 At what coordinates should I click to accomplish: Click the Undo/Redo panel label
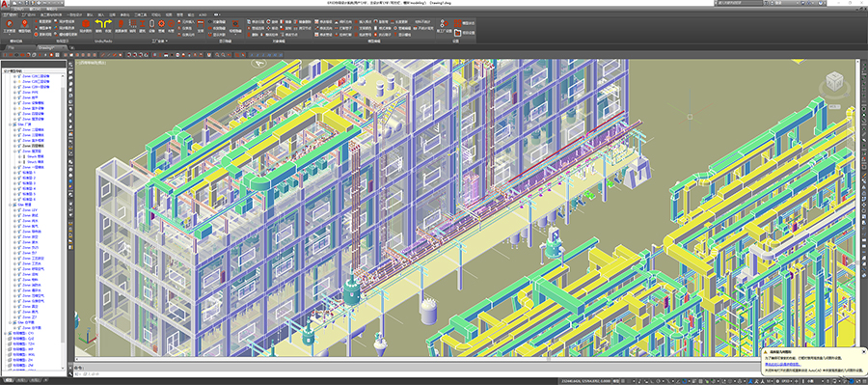point(103,41)
